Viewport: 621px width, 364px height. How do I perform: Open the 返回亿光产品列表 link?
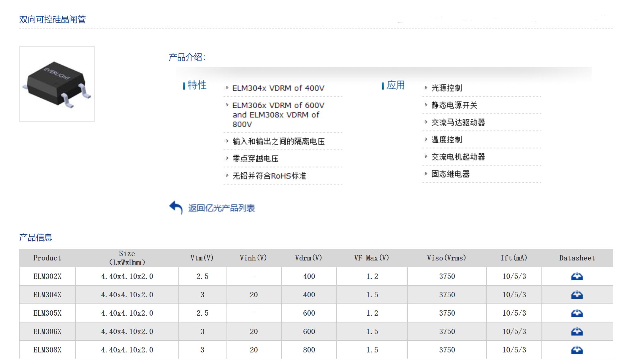click(x=221, y=208)
